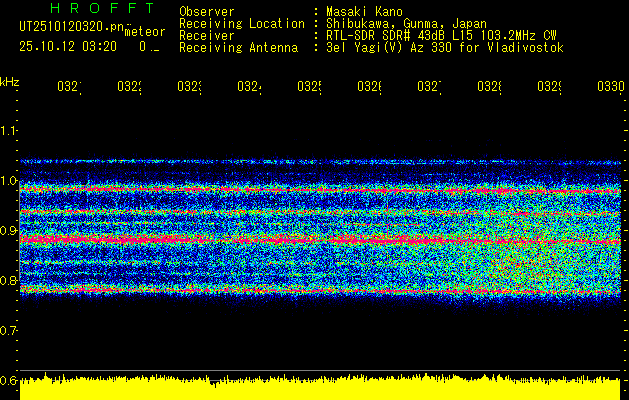The width and height of the screenshot is (629, 400).
Task: Click the RTL-SDR SDR# 103.2MHz receiver text
Action: pos(441,36)
